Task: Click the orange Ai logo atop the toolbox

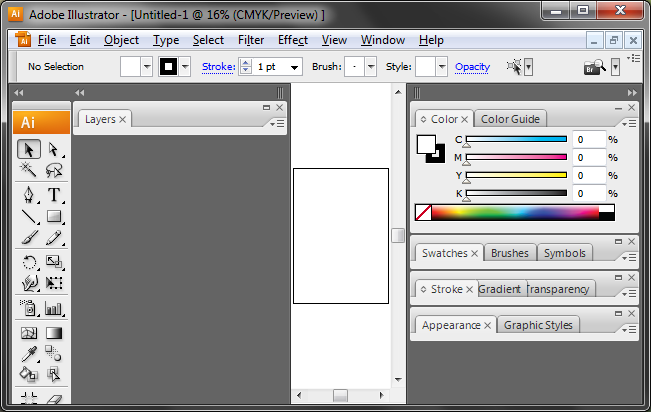Action: pos(41,123)
